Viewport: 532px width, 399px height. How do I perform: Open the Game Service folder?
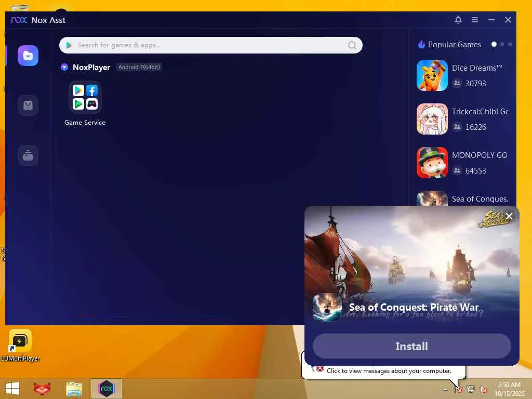click(x=85, y=97)
